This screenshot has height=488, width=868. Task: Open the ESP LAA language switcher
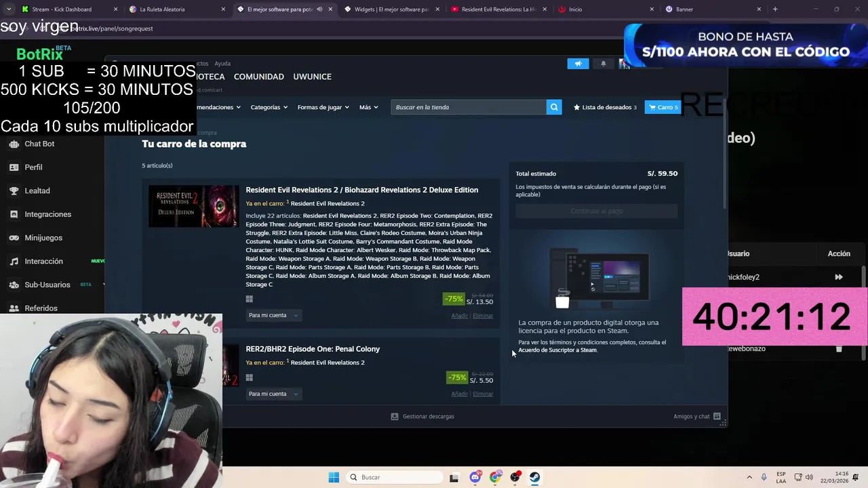point(781,477)
